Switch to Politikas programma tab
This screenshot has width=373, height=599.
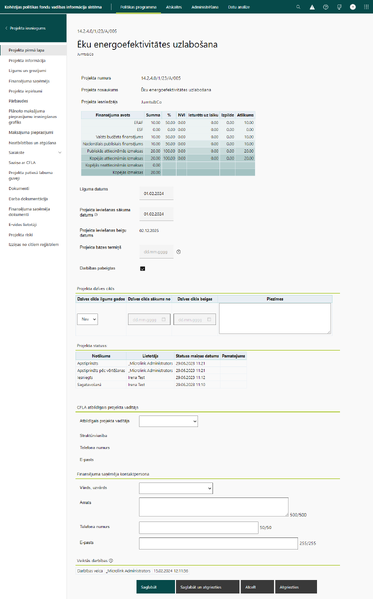tap(138, 7)
